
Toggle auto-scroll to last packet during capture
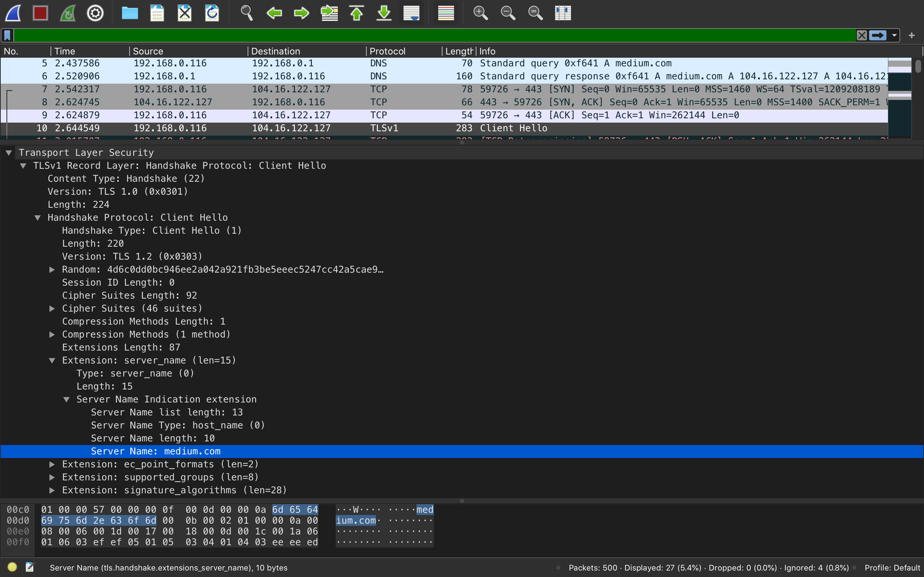pyautogui.click(x=411, y=13)
